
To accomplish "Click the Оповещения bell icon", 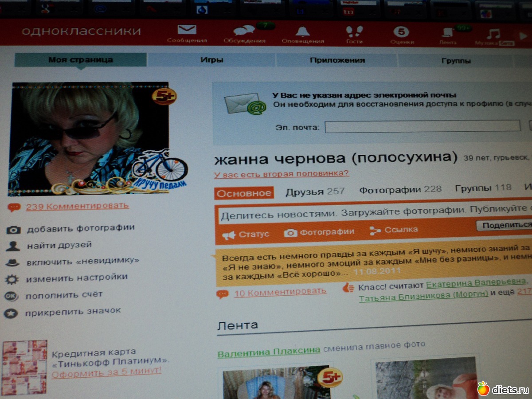I will pyautogui.click(x=303, y=32).
